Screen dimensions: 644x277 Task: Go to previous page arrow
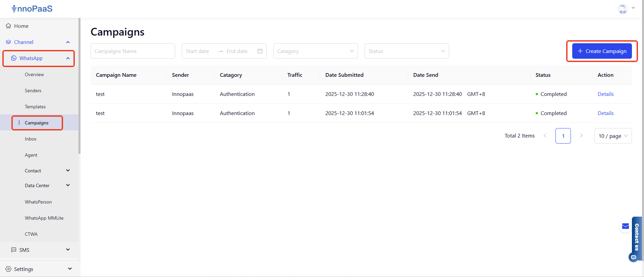click(x=545, y=136)
